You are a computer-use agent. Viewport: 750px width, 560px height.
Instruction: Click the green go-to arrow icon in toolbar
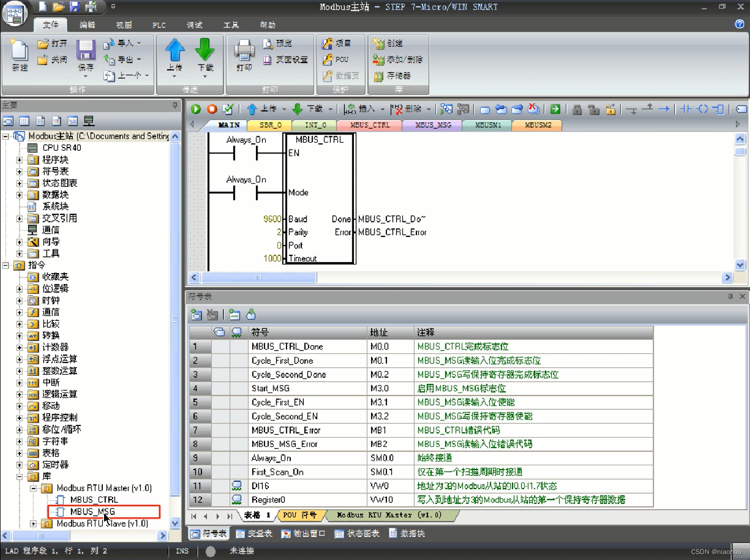(x=555, y=109)
